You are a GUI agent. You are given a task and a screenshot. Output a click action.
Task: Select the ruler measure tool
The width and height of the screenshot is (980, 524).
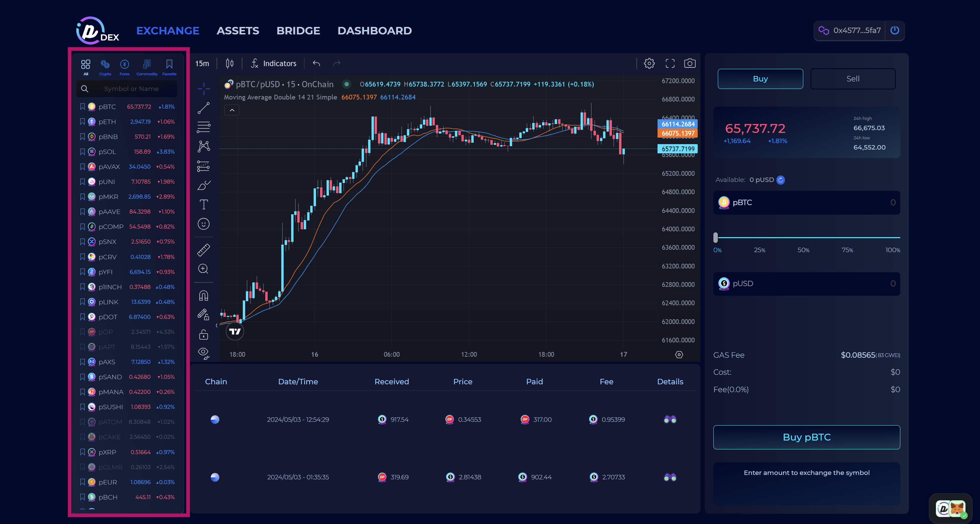pyautogui.click(x=204, y=250)
